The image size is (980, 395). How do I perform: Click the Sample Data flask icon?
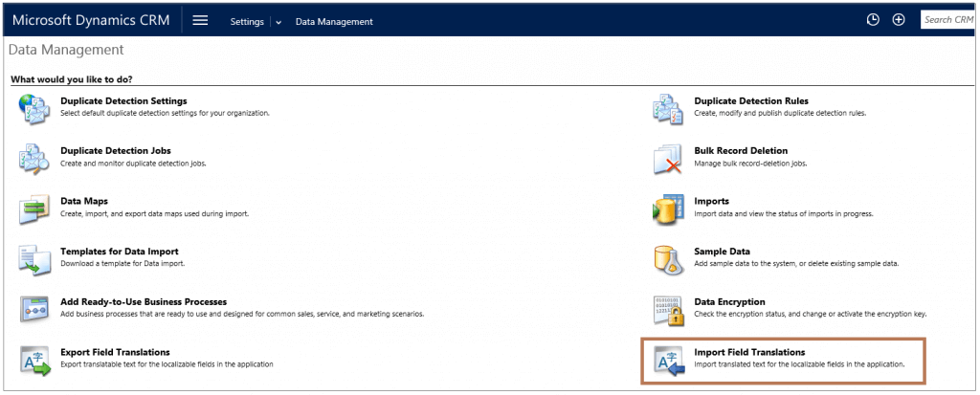tap(668, 259)
